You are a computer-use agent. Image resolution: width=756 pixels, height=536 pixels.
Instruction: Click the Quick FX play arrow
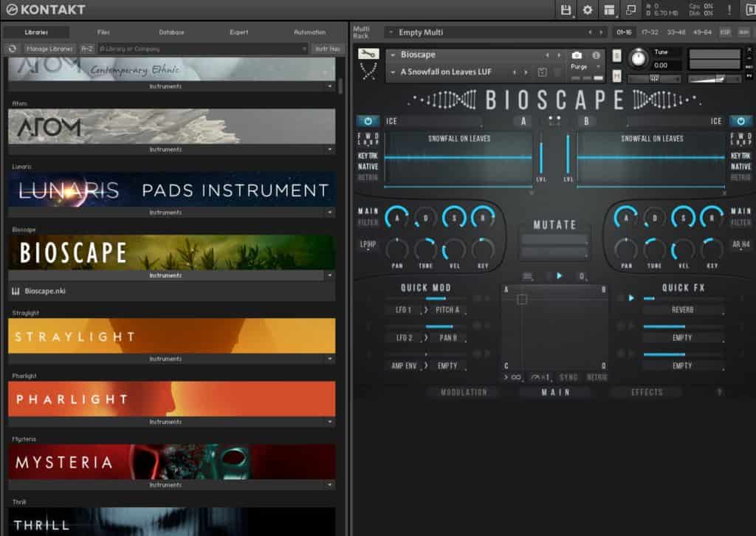[631, 298]
